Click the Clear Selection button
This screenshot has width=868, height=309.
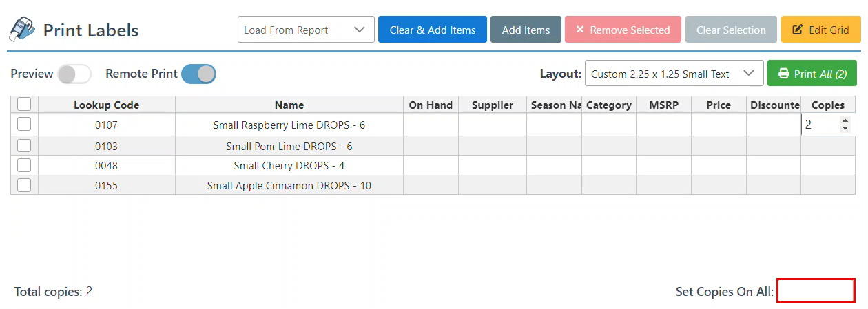pyautogui.click(x=731, y=30)
